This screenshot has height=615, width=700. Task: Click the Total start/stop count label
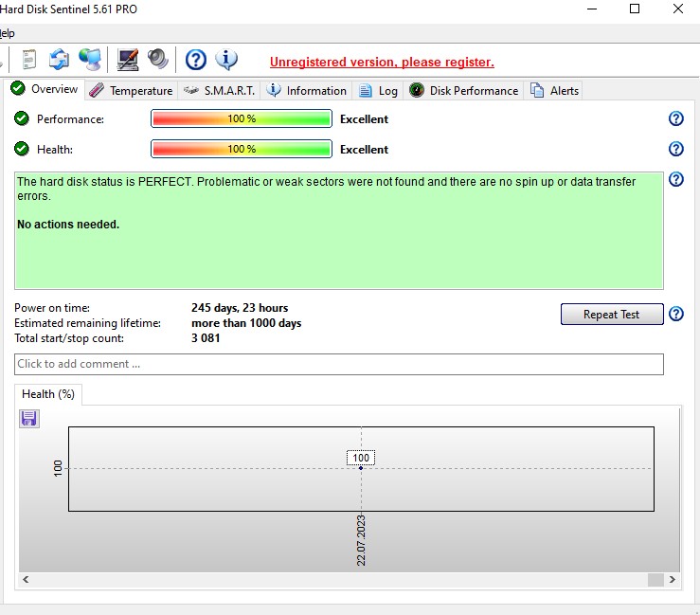pos(69,338)
